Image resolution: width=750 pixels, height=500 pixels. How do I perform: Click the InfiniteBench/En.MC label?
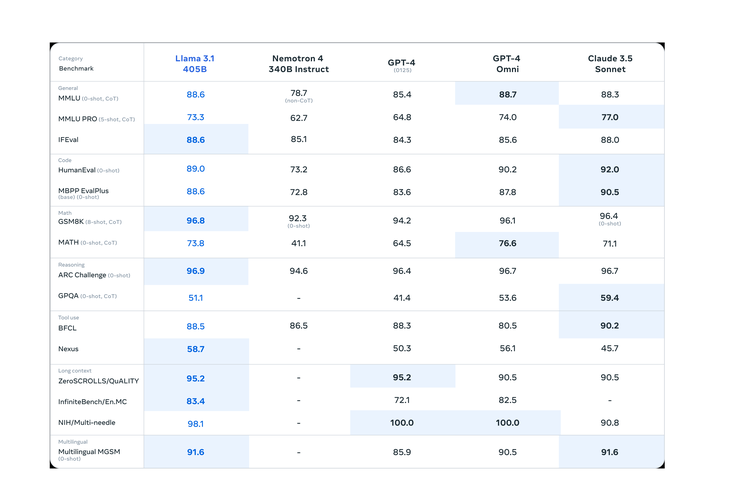click(92, 402)
